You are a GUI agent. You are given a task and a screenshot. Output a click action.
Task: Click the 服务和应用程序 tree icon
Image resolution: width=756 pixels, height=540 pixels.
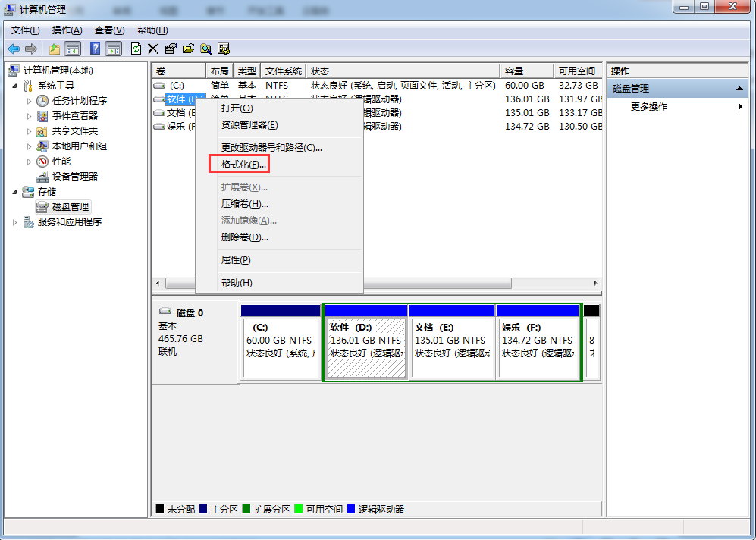(28, 222)
